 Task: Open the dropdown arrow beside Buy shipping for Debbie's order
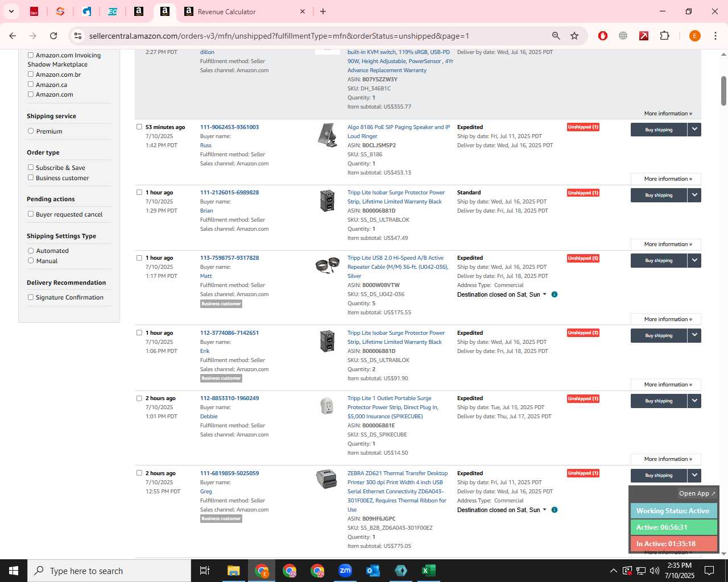(x=694, y=401)
